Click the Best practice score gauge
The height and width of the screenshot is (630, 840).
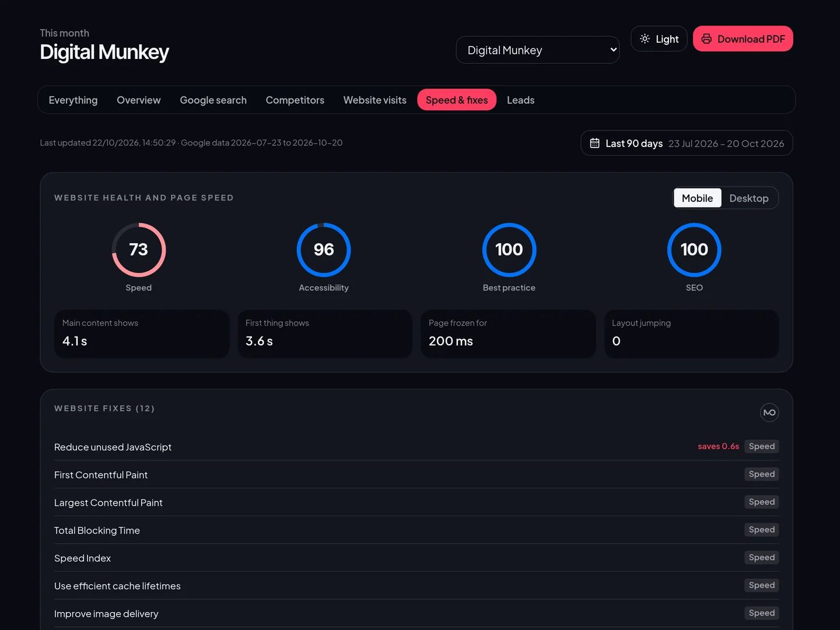509,250
